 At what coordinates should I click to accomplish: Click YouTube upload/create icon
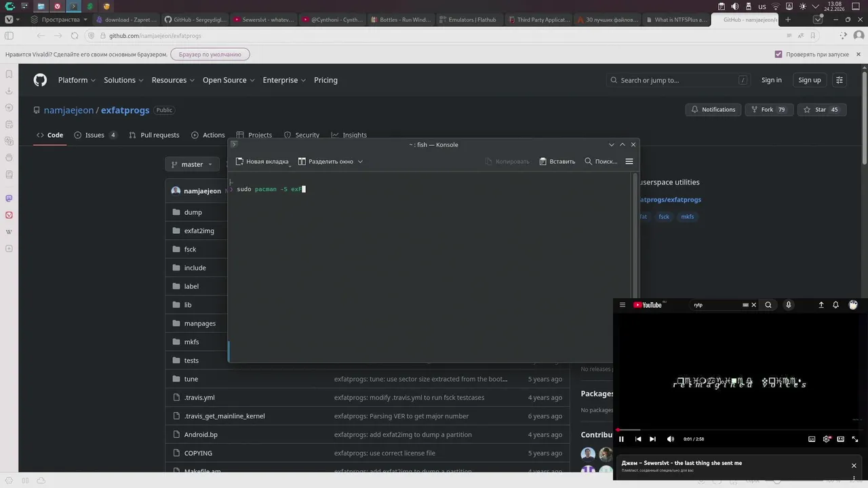pyautogui.click(x=821, y=305)
